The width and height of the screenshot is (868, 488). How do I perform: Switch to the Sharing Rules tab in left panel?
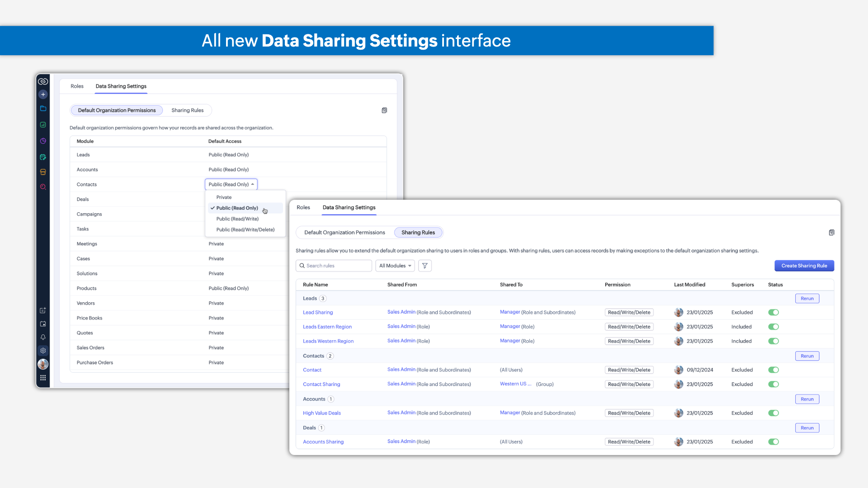187,110
